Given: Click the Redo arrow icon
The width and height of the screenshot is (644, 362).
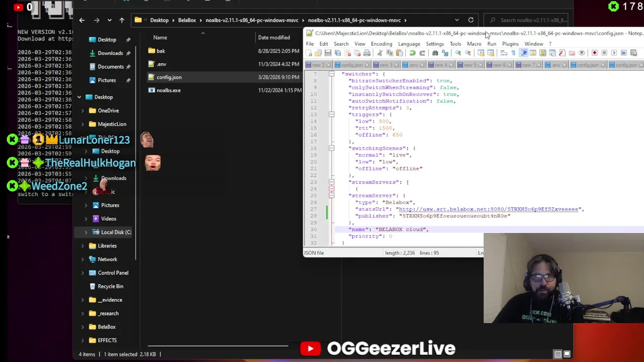Looking at the screenshot, I should click(x=422, y=53).
